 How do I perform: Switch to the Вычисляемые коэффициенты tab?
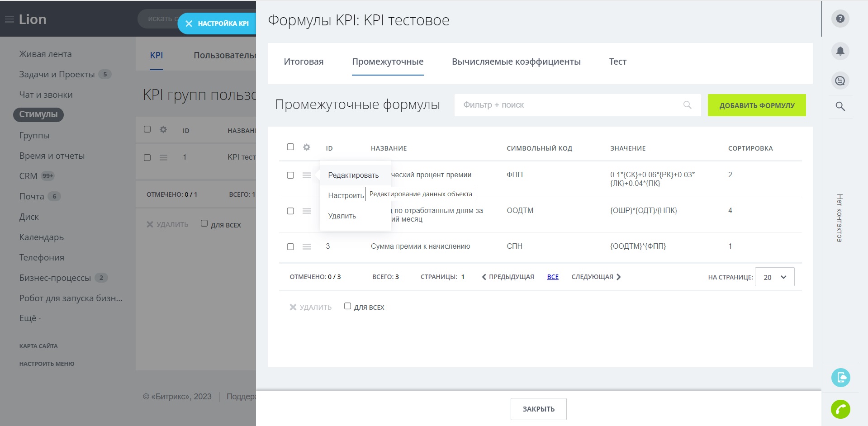click(x=516, y=62)
